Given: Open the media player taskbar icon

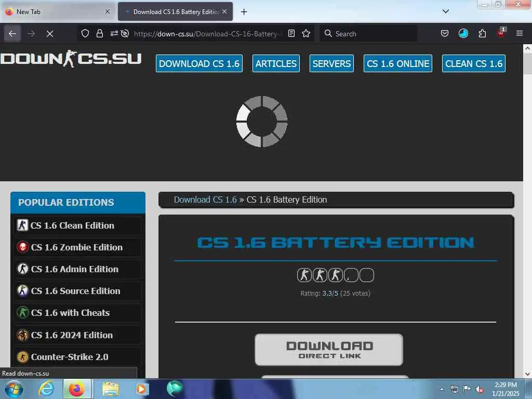Looking at the screenshot, I should 142,389.
